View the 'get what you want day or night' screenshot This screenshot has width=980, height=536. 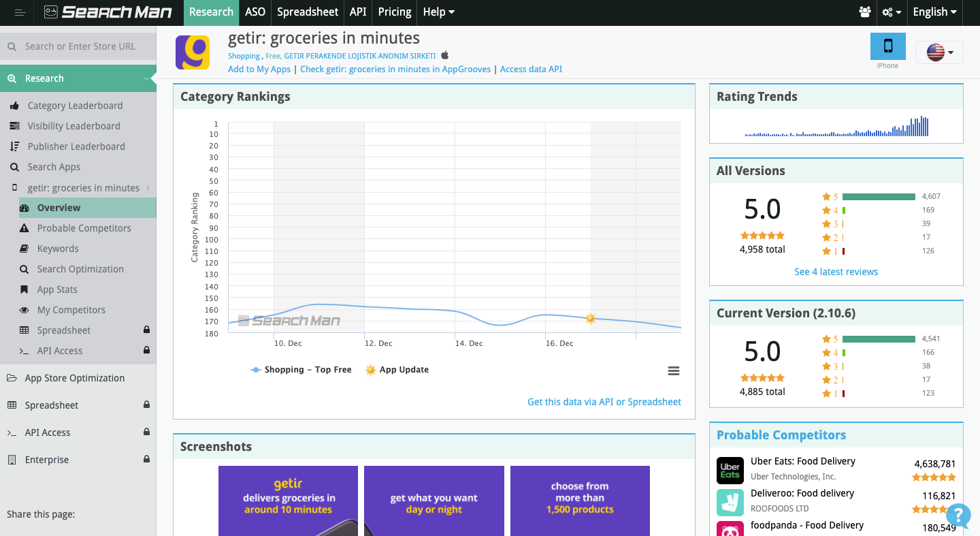[x=434, y=501]
